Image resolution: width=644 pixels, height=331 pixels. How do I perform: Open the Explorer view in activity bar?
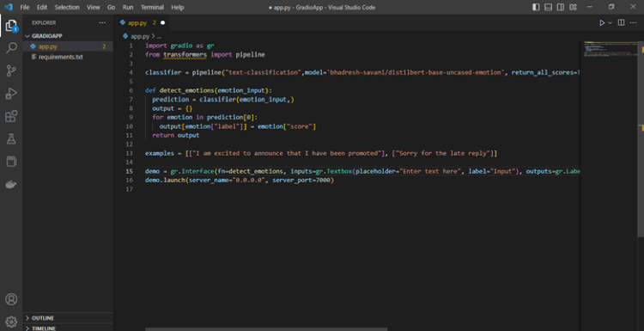tap(11, 26)
